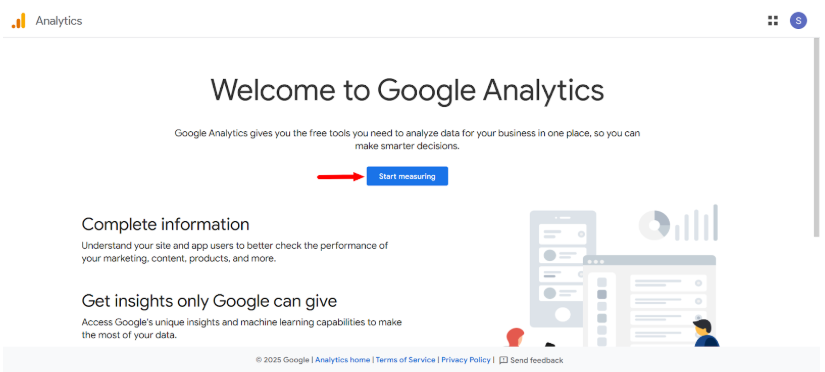Image resolution: width=825 pixels, height=372 pixels.
Task: Click the orange Google Analytics logo icon
Action: (x=18, y=21)
